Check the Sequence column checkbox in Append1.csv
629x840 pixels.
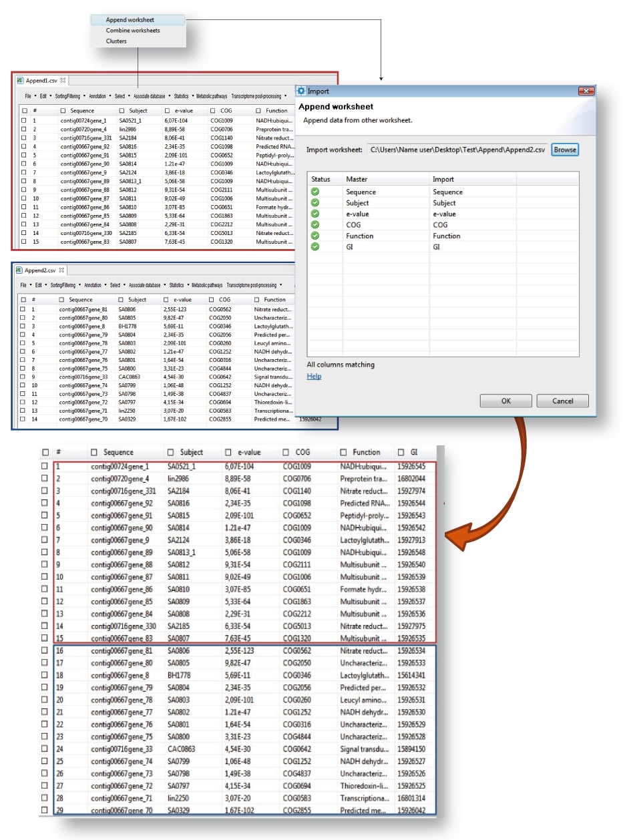pos(63,110)
